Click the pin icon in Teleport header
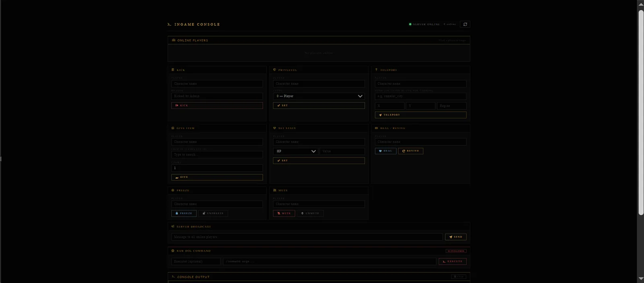Image resolution: width=644 pixels, height=283 pixels. (x=376, y=70)
